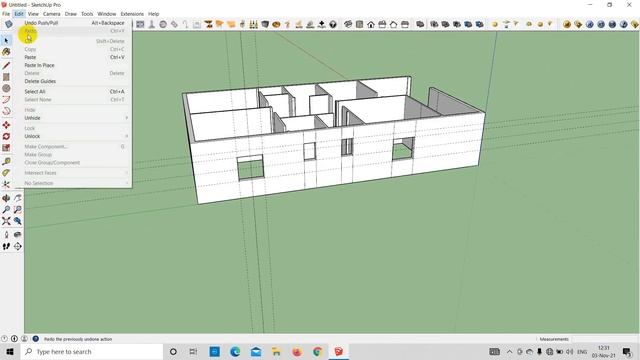Image resolution: width=640 pixels, height=360 pixels.
Task: Choose Paste In Place
Action: (73, 65)
